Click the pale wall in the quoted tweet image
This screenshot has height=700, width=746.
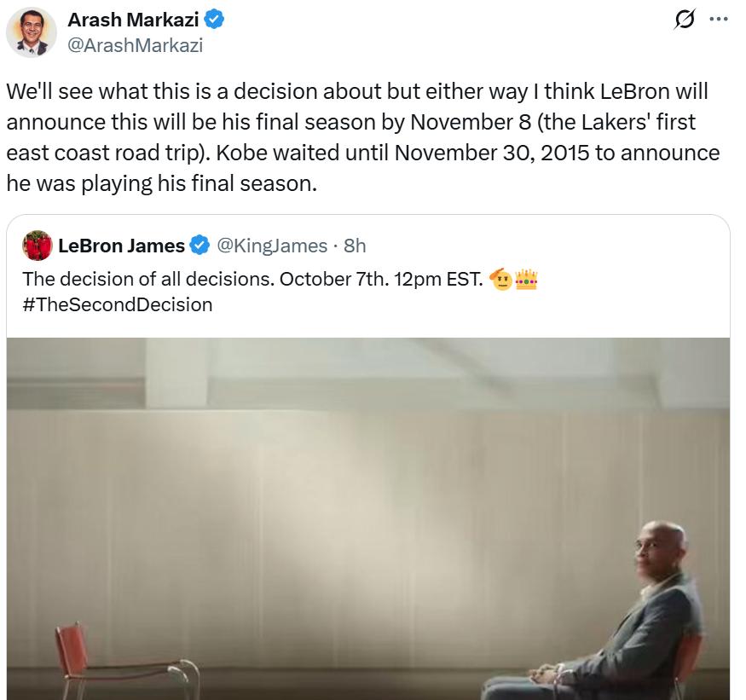point(341,477)
